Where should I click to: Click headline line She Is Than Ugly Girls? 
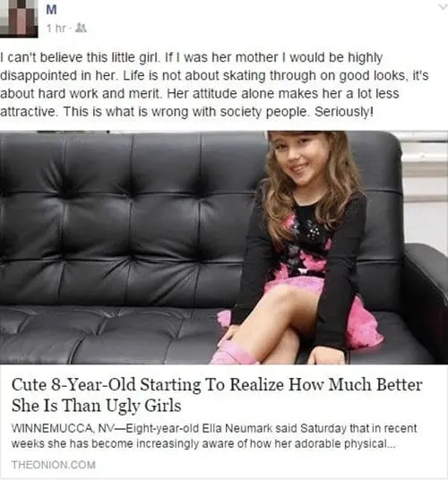click(97, 406)
